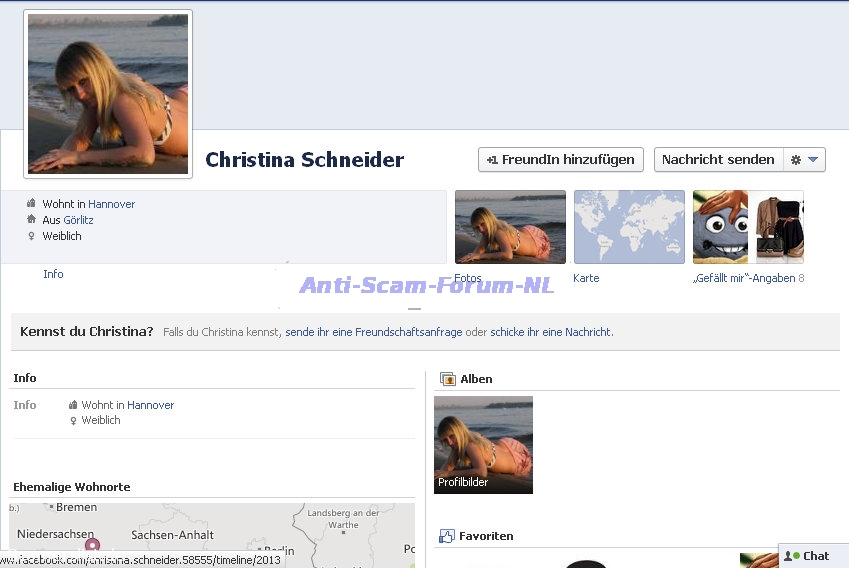Click the Ehemalige Wohnorte map

point(212,535)
